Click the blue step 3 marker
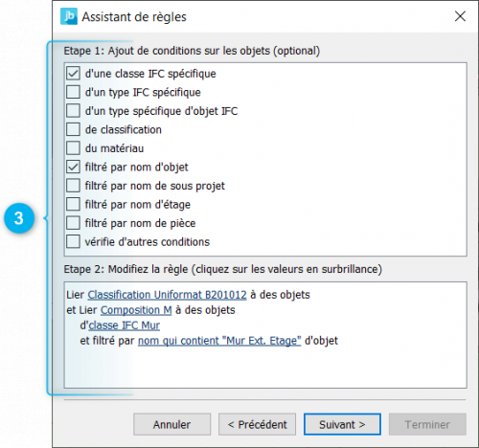Screen dimensions: 479x448 click(19, 218)
